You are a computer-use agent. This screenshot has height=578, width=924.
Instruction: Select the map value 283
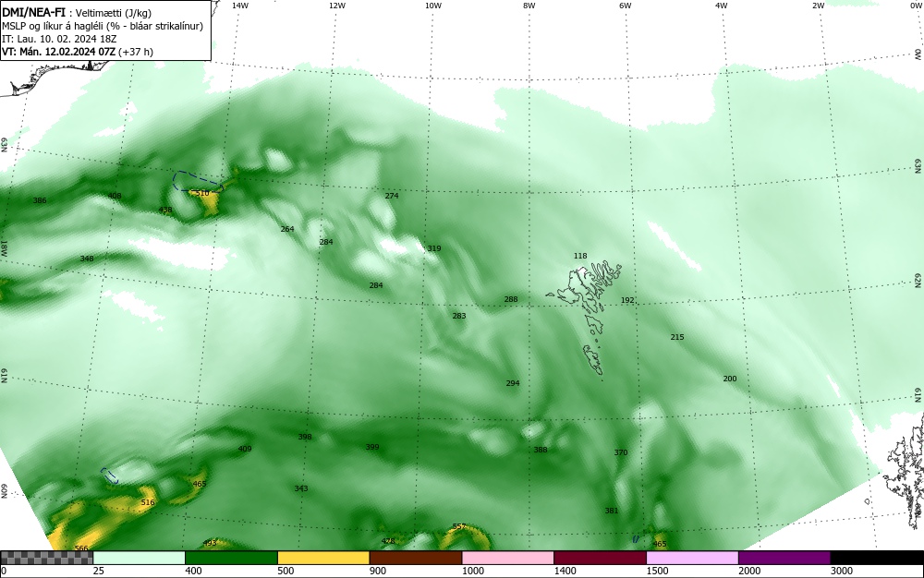(x=459, y=316)
